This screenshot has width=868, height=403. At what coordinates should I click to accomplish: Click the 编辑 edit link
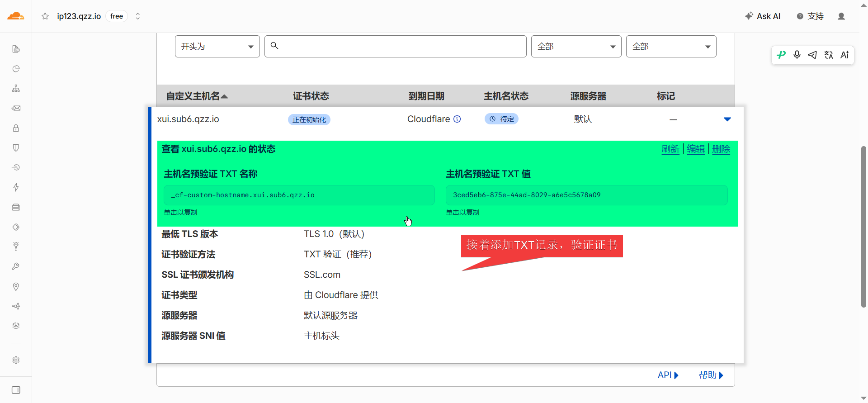(696, 149)
